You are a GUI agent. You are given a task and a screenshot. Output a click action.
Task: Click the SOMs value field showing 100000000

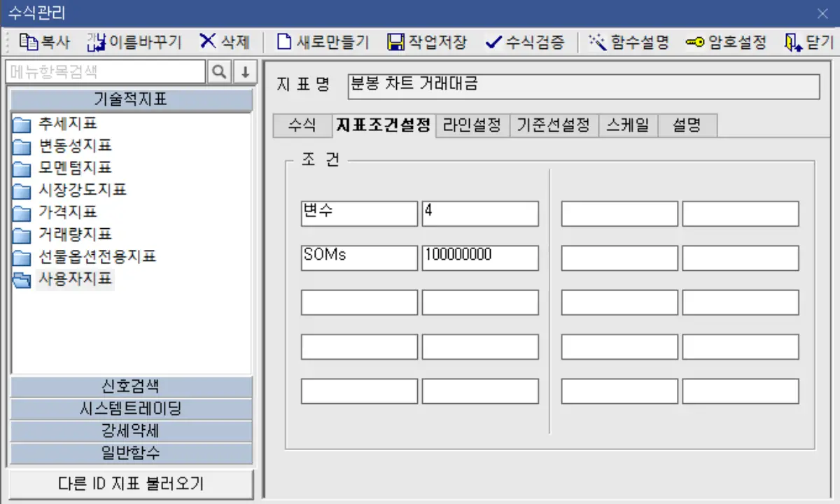479,257
